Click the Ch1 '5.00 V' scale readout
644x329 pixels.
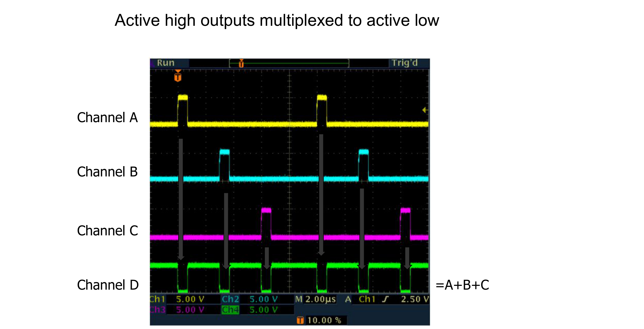(x=190, y=299)
